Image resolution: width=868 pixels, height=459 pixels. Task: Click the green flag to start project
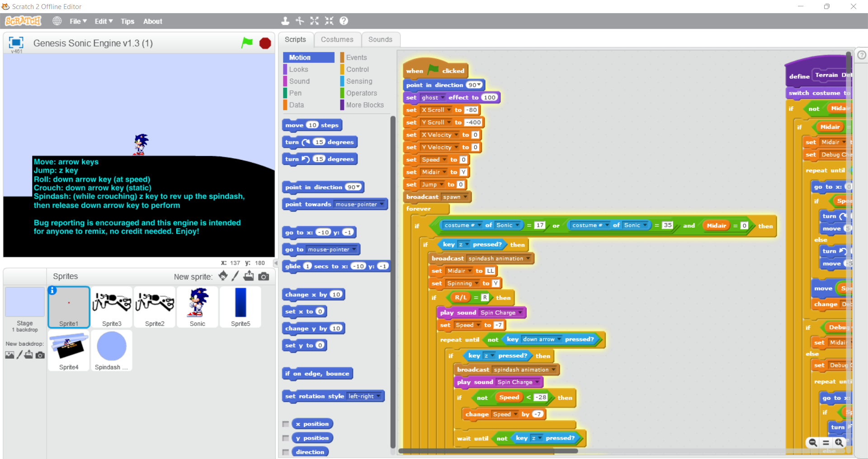pos(247,43)
